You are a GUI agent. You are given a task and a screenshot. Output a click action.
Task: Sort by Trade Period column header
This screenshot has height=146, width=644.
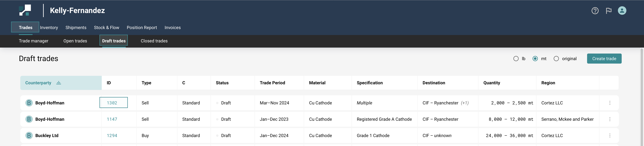[x=272, y=83]
